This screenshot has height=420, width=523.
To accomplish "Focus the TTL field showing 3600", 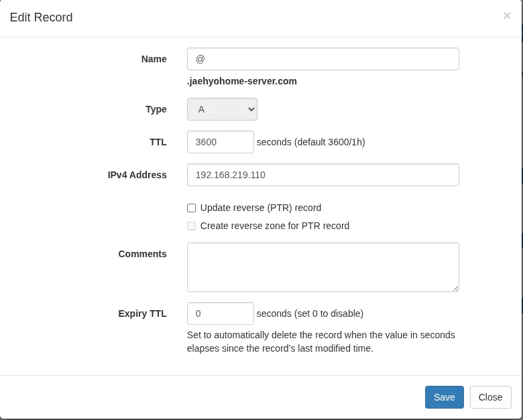I will click(221, 142).
